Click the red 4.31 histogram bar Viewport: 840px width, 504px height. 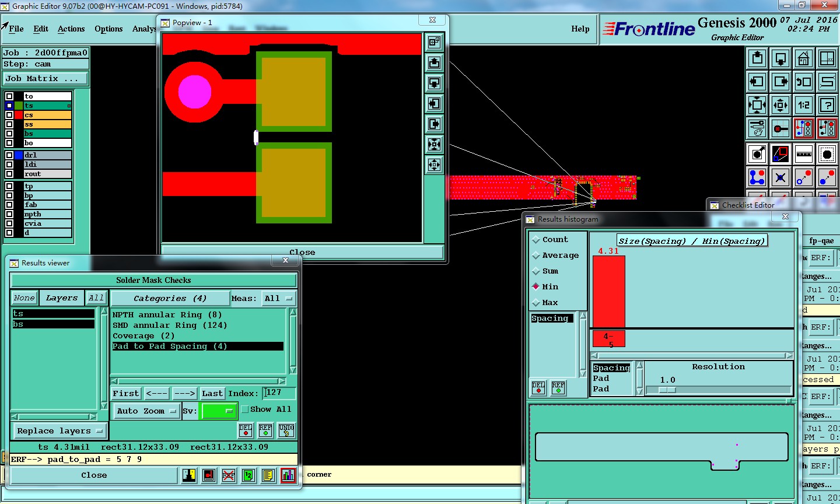tap(608, 292)
